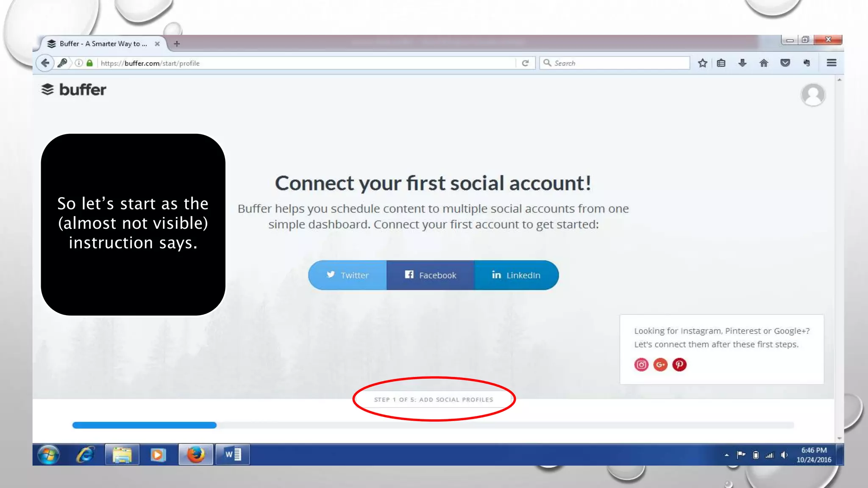Reload the page with refresh button
868x488 pixels.
coord(525,63)
